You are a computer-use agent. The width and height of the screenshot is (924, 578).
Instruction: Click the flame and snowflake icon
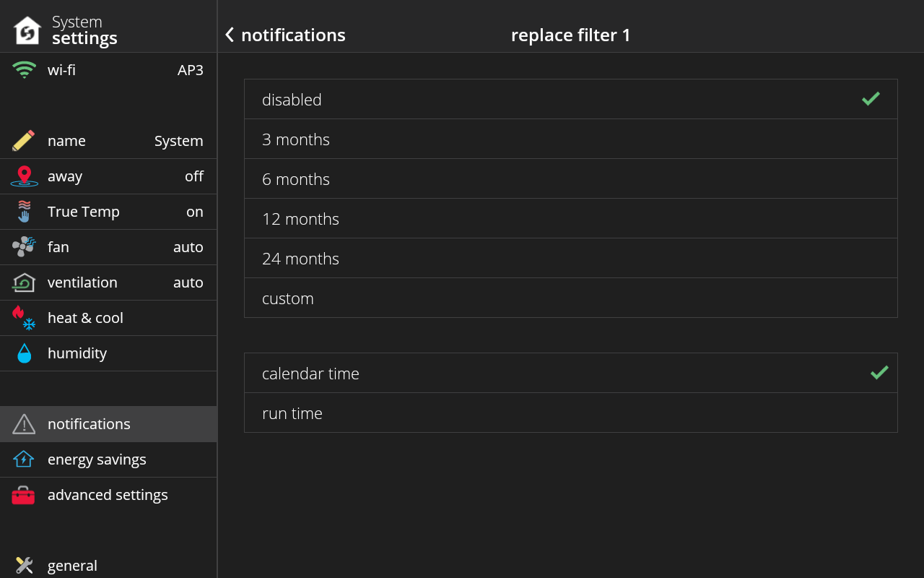pyautogui.click(x=24, y=318)
